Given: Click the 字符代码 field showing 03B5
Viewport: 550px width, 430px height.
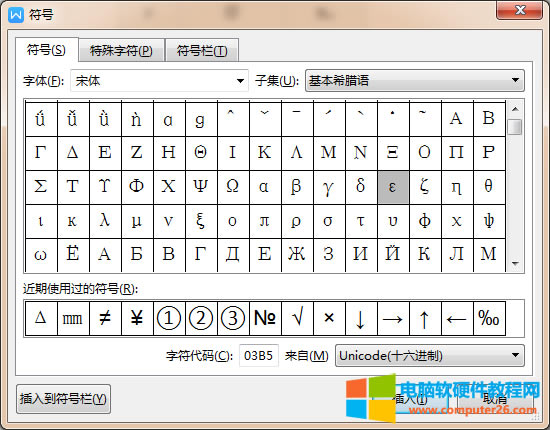Looking at the screenshot, I should coord(259,356).
